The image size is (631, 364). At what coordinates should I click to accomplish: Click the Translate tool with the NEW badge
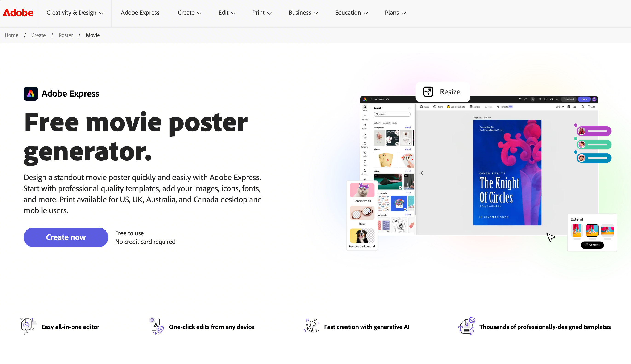click(505, 107)
